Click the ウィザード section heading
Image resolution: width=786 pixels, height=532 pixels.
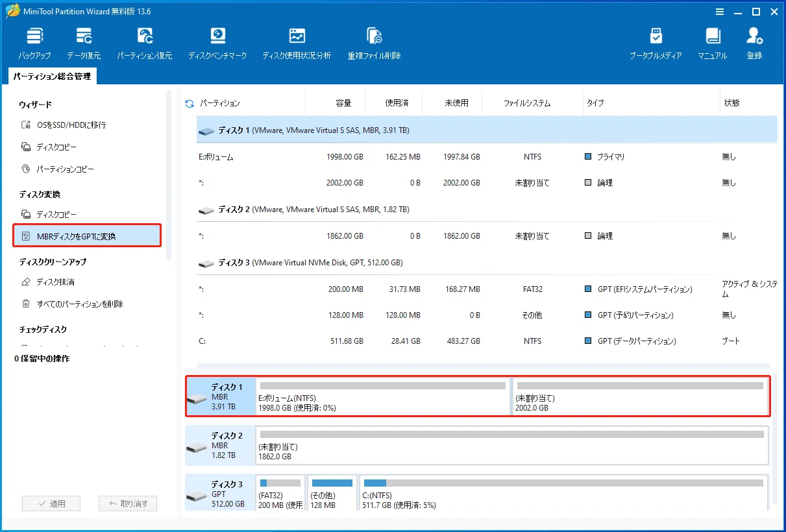36,104
